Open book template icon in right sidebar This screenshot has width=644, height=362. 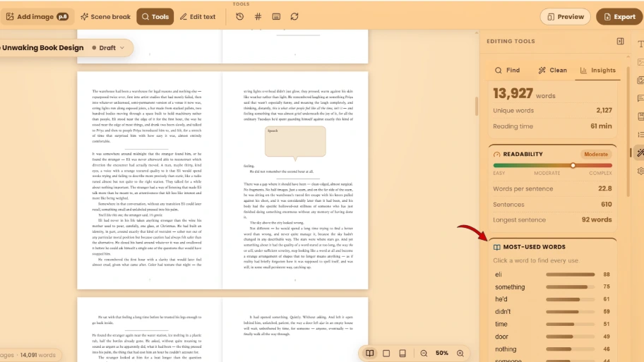tap(640, 116)
